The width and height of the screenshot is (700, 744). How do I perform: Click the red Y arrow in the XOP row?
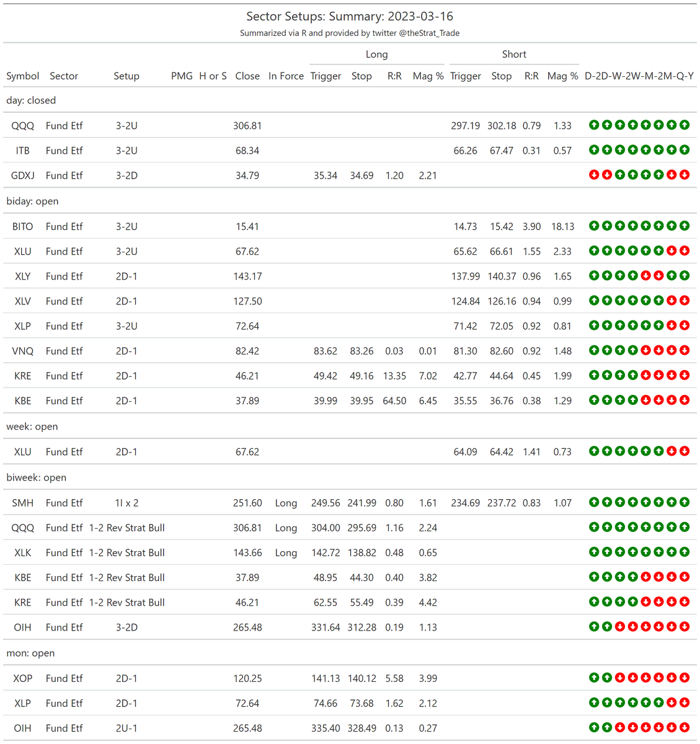(684, 678)
